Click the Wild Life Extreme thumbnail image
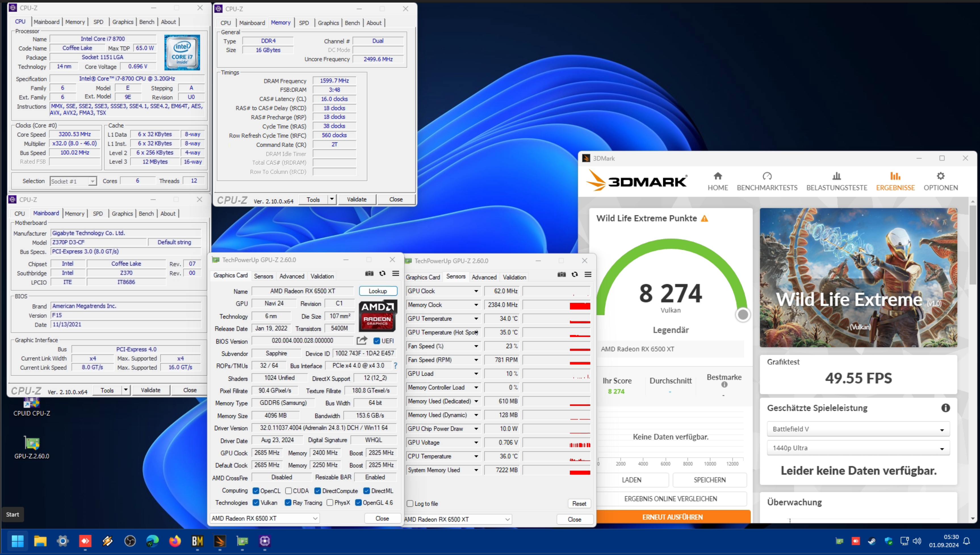980x555 pixels. (x=858, y=277)
